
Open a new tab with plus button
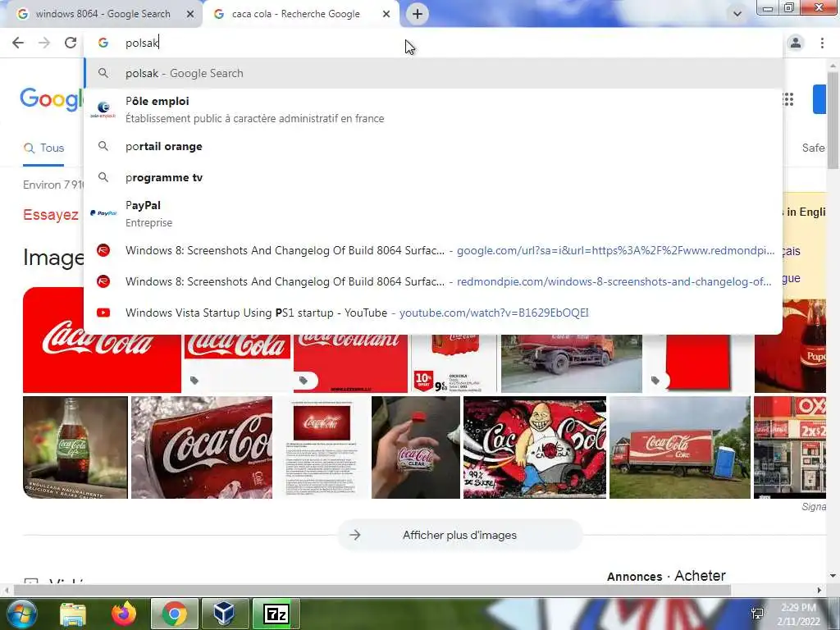[x=418, y=14]
